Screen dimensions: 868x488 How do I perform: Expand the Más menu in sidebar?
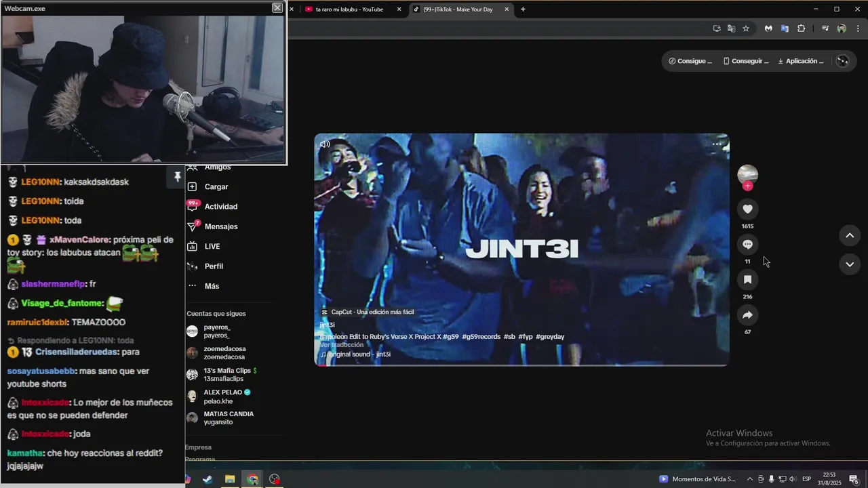coord(203,286)
